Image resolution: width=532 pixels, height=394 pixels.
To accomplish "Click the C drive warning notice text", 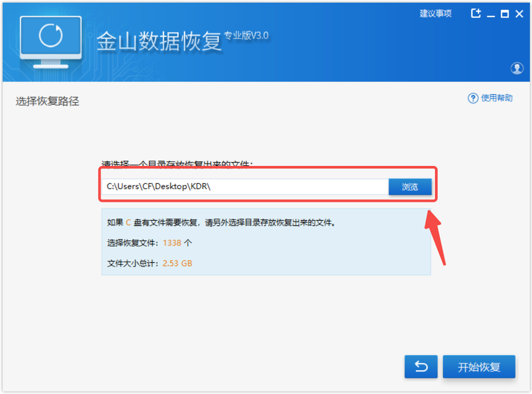I will click(221, 223).
